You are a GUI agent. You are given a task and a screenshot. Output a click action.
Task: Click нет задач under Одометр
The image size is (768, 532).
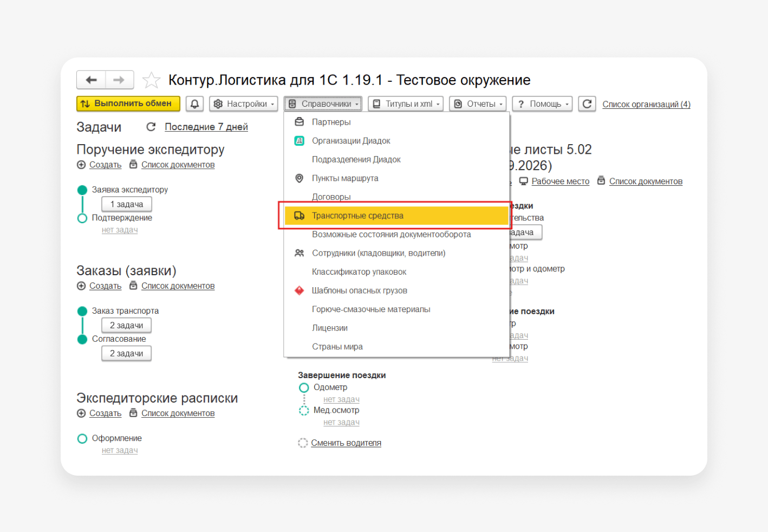[x=341, y=399]
